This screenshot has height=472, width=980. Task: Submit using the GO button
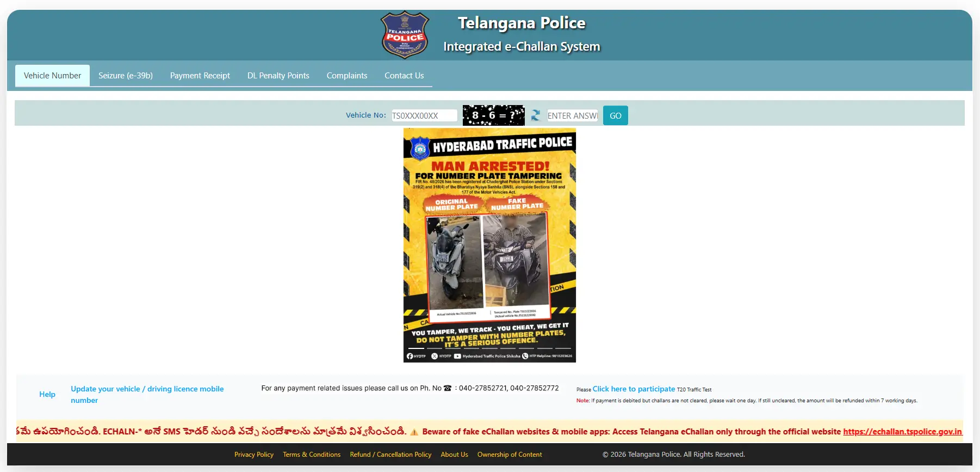point(616,115)
